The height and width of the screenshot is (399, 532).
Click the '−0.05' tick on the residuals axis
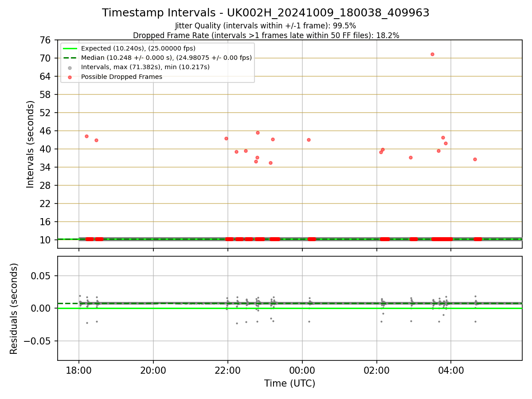click(38, 341)
